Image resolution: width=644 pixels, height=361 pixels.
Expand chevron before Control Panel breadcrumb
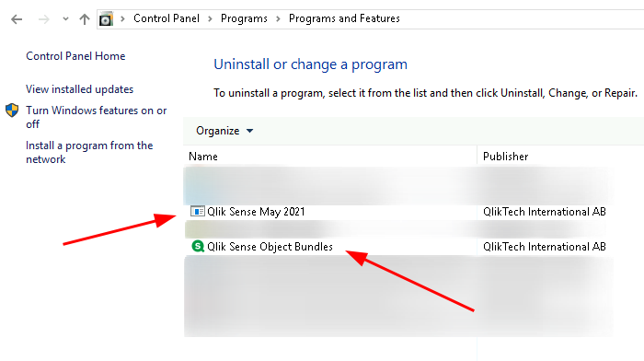pyautogui.click(x=122, y=19)
